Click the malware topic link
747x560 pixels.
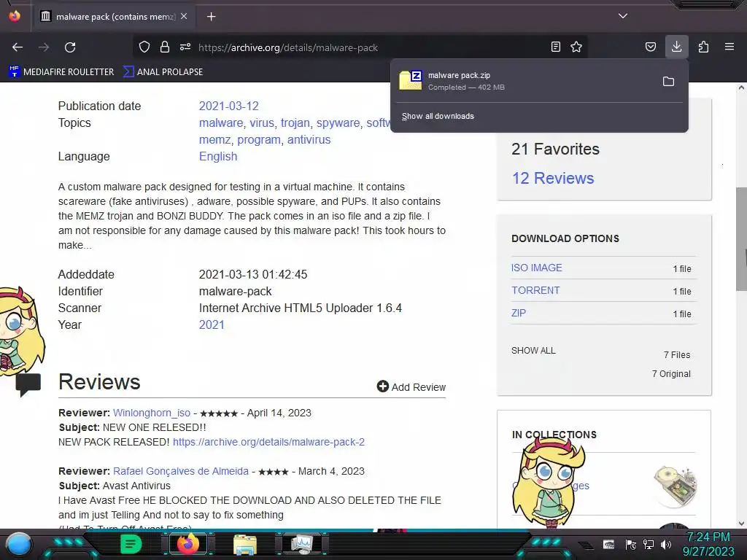point(221,122)
